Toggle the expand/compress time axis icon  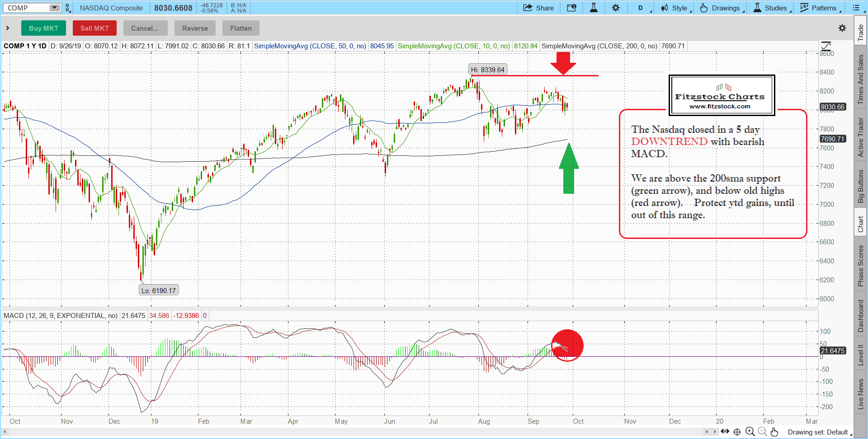point(725,432)
